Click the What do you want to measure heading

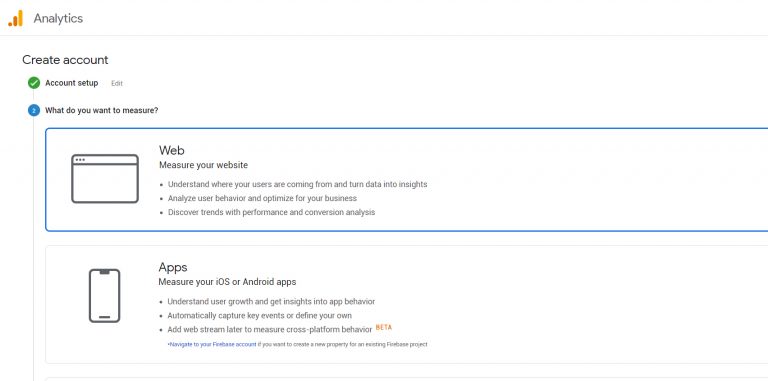tap(101, 111)
